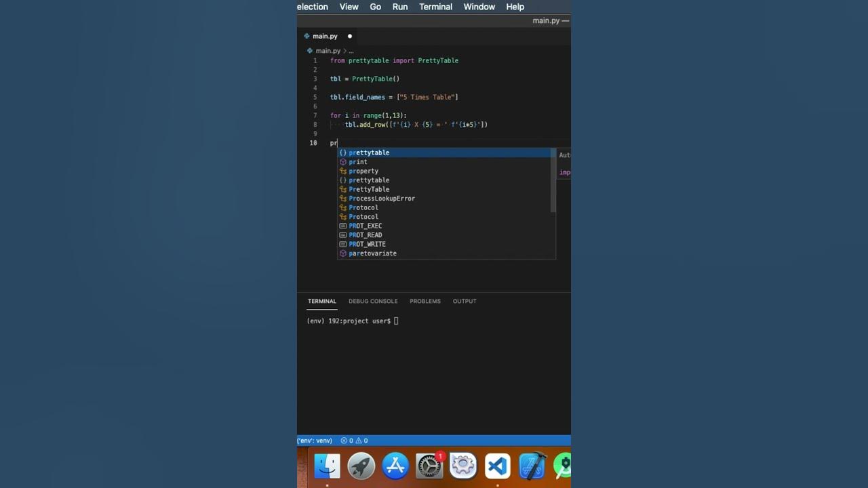Open the Android Studio icon in dock

pos(562,466)
